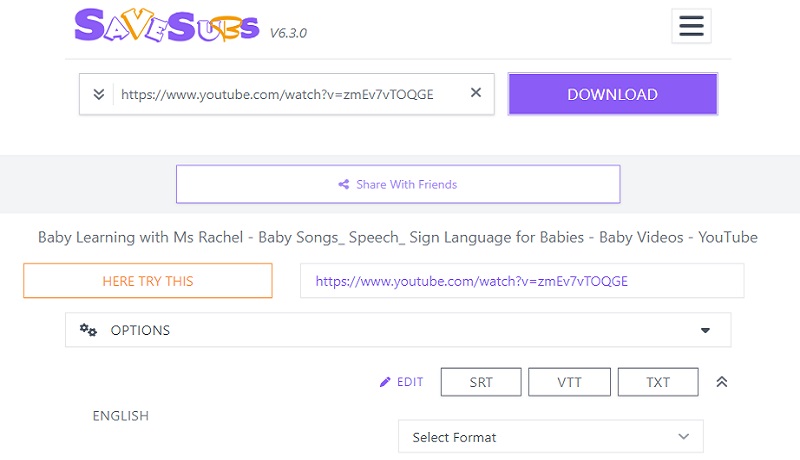Expand the OPTIONS panel
This screenshot has width=800, height=460.
coord(398,330)
